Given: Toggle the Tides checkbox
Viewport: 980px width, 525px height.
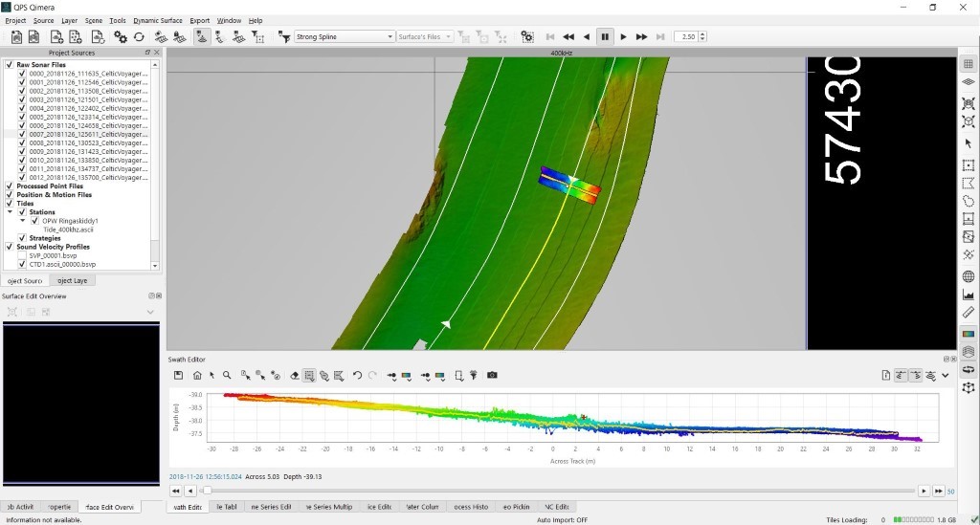Looking at the screenshot, I should pos(10,203).
